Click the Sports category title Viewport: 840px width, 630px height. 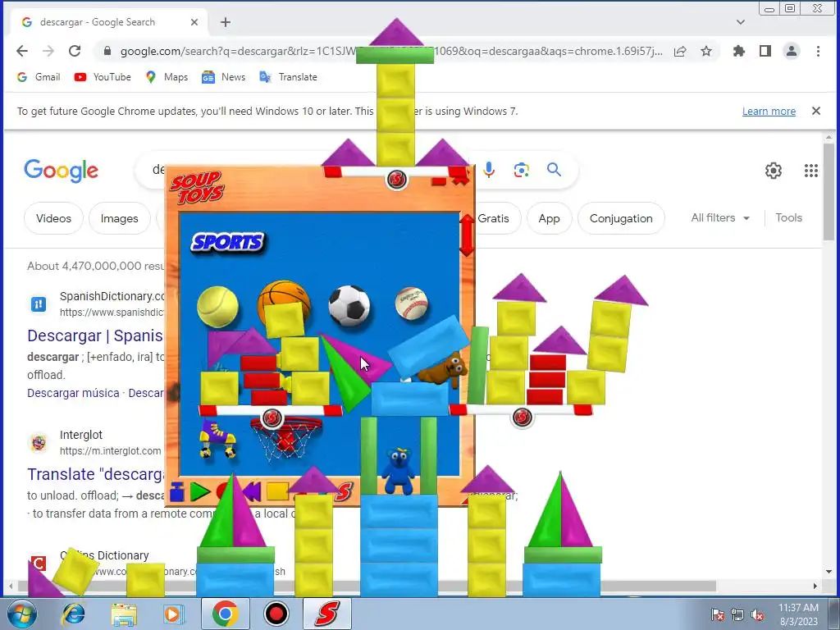(228, 243)
